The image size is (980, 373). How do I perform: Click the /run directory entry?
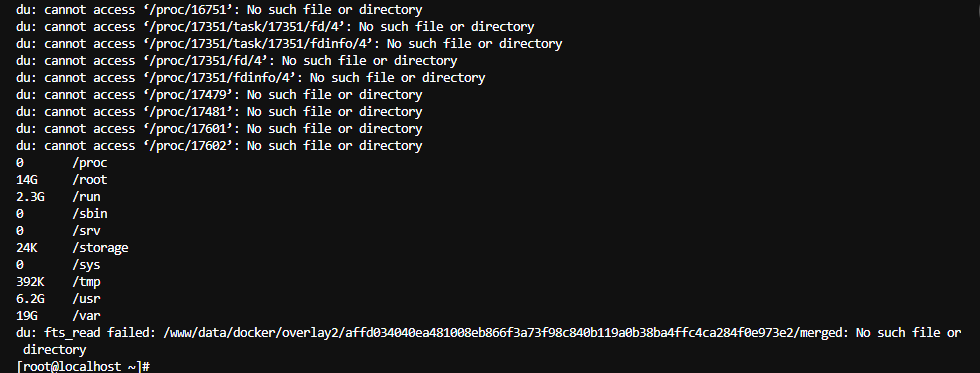[x=86, y=197]
